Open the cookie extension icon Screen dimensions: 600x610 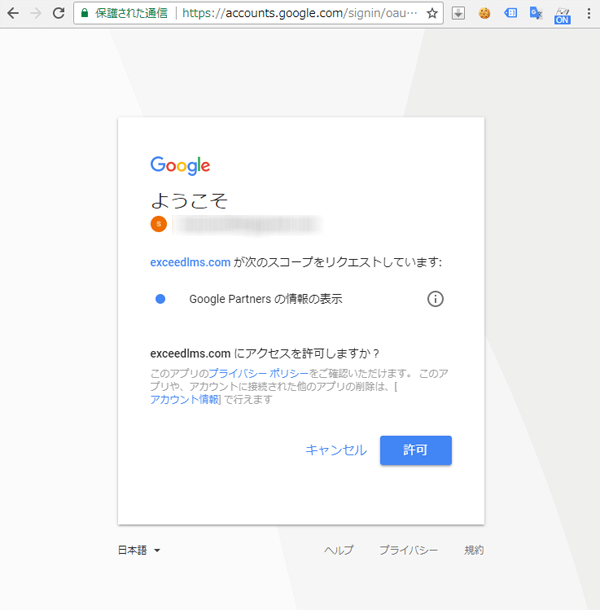tap(484, 13)
